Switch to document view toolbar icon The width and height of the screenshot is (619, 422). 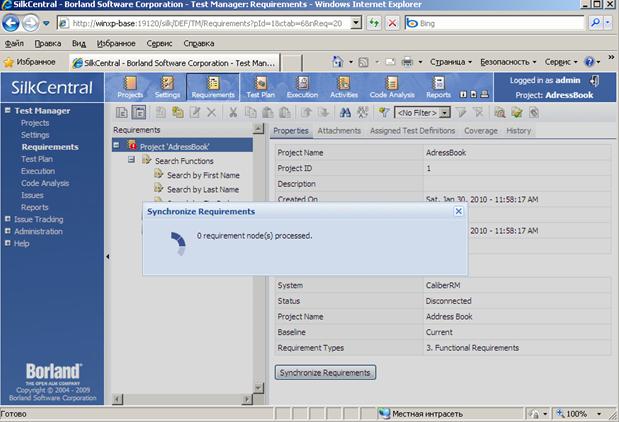(x=122, y=113)
